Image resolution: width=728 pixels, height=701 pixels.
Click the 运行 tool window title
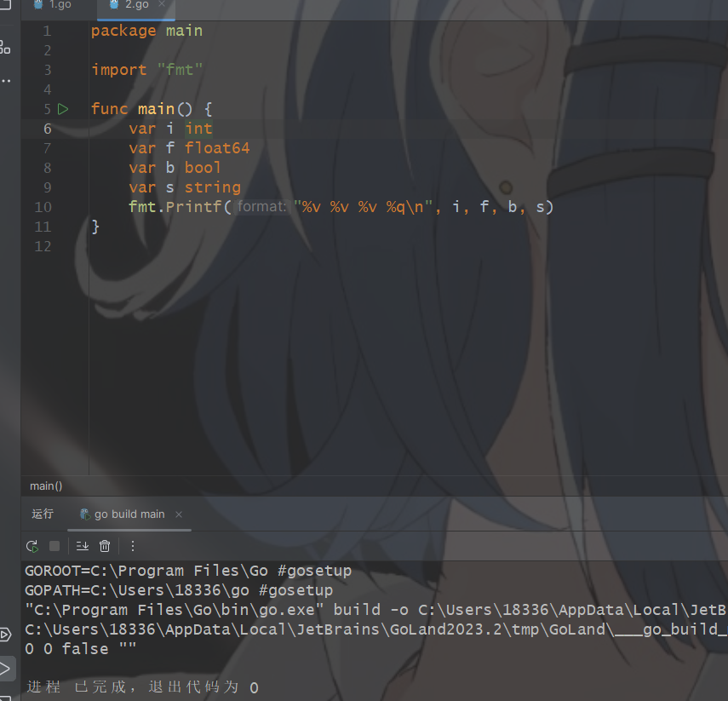tap(43, 514)
